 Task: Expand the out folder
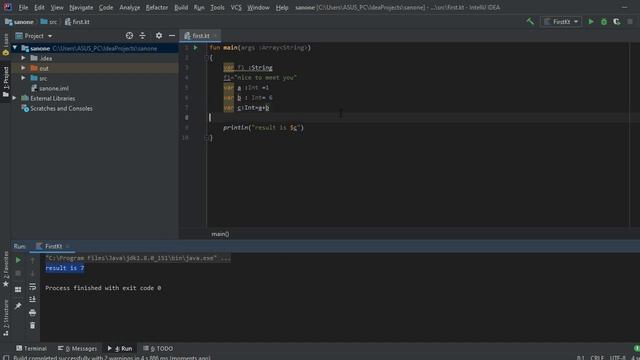point(23,68)
